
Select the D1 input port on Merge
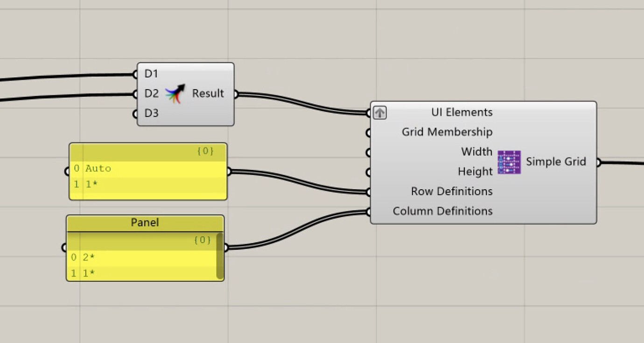click(x=136, y=74)
